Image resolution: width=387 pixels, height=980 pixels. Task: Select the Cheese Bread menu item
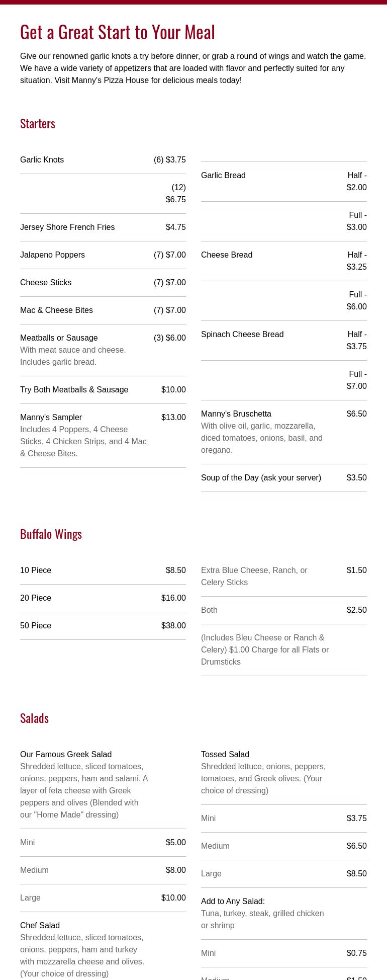coord(227,255)
